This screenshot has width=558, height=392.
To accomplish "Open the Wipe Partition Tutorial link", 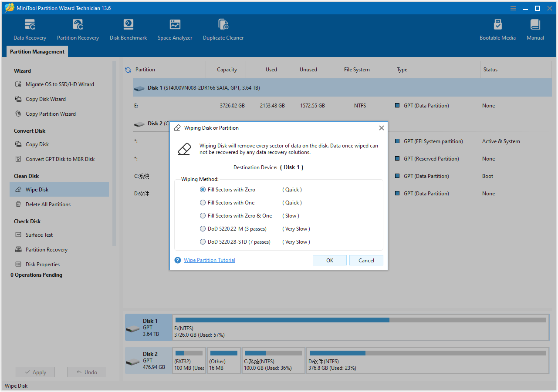I will [x=209, y=260].
